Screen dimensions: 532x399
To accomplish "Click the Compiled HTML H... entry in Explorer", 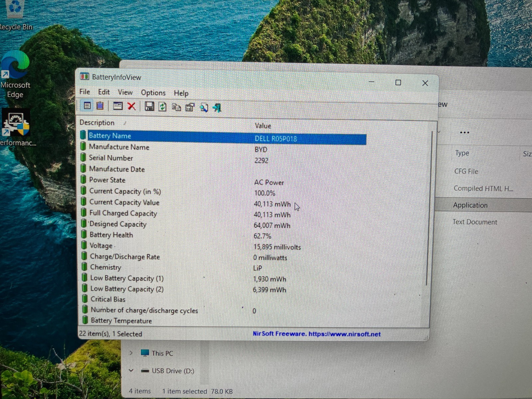I will (x=483, y=189).
